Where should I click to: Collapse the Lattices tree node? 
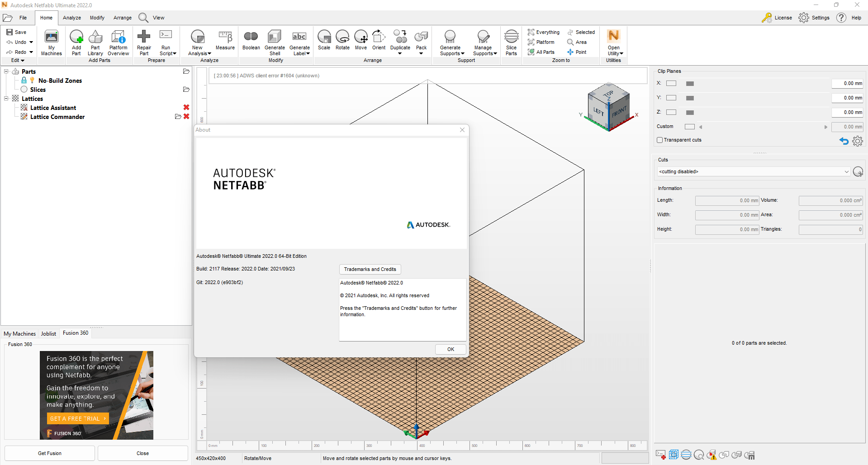[6, 98]
